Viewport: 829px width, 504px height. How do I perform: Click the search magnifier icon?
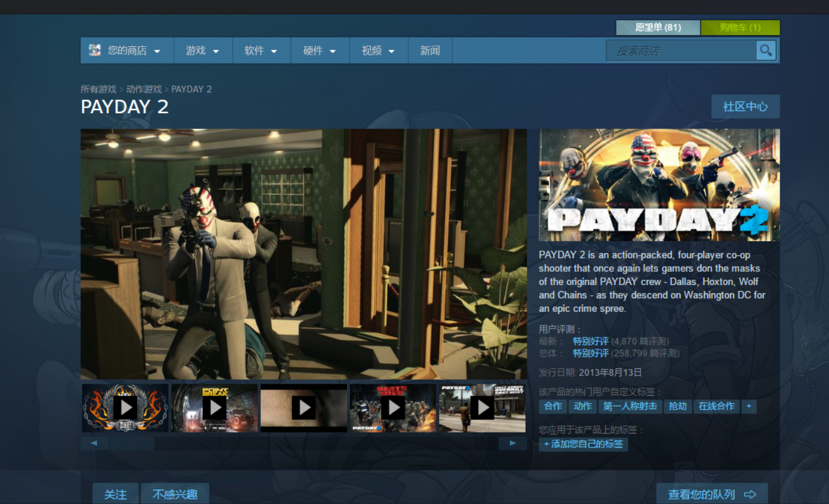(766, 51)
